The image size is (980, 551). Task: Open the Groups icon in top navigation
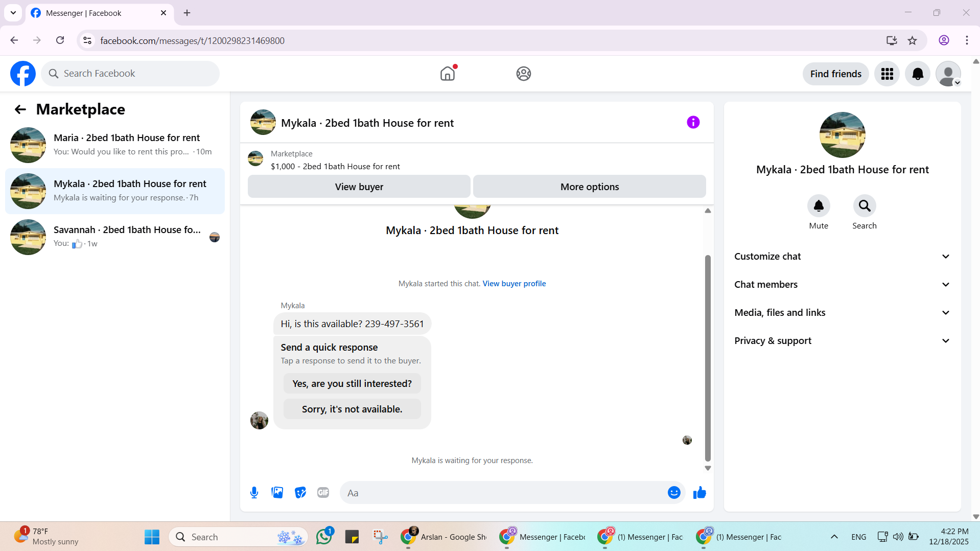coord(524,74)
